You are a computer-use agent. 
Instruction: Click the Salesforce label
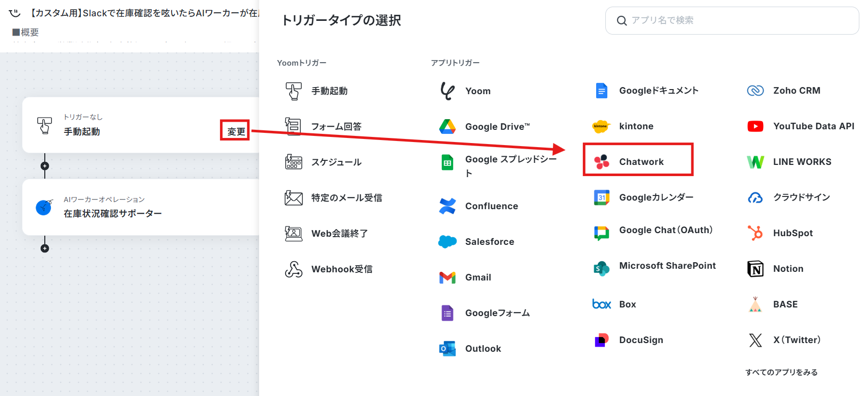tap(490, 242)
